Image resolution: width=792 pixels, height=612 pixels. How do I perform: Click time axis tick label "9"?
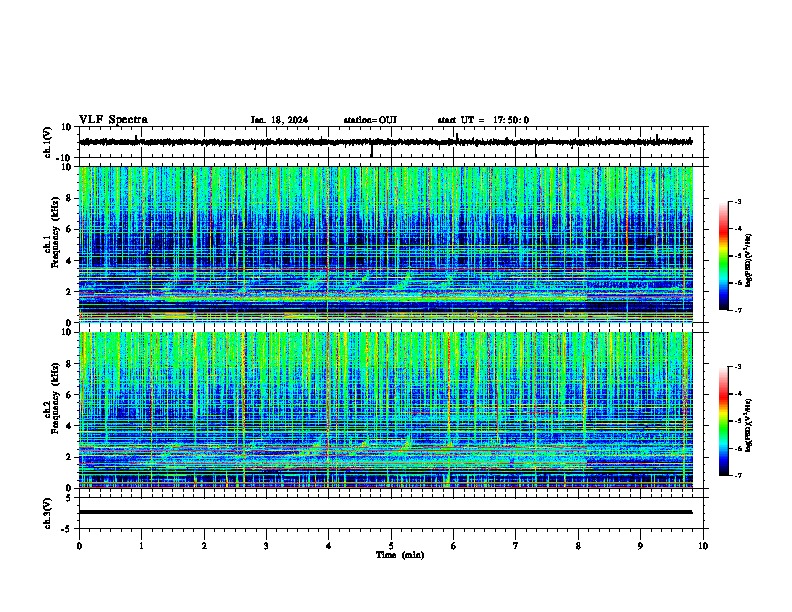(x=640, y=546)
